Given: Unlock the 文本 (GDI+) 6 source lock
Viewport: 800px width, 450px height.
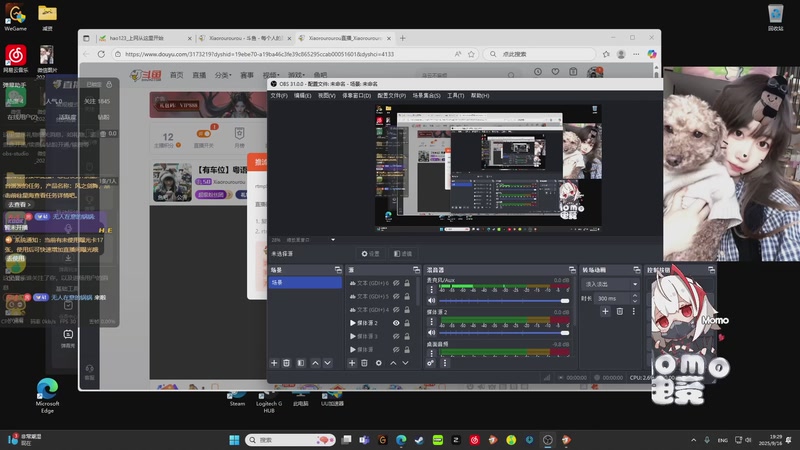Looking at the screenshot, I should (x=407, y=283).
